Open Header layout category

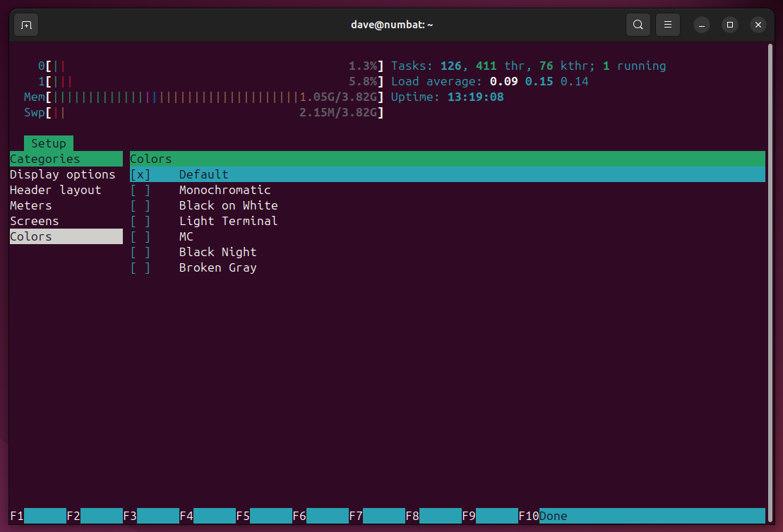56,190
